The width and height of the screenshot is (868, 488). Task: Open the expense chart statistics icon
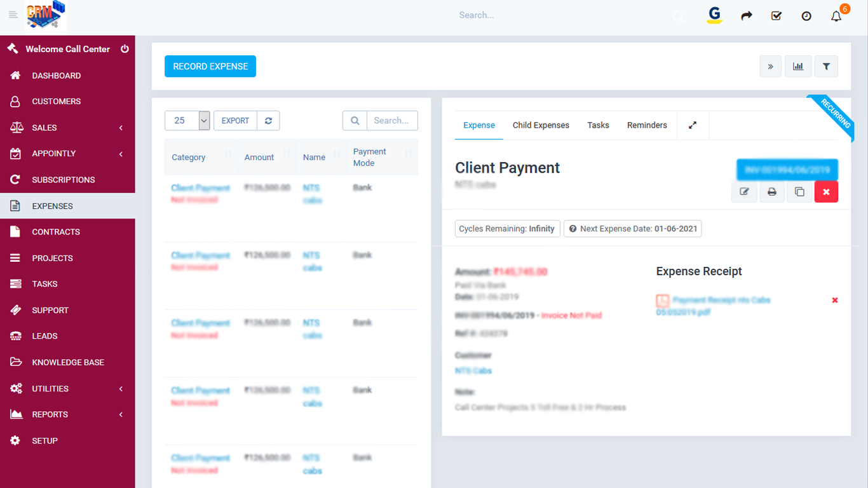click(x=798, y=66)
